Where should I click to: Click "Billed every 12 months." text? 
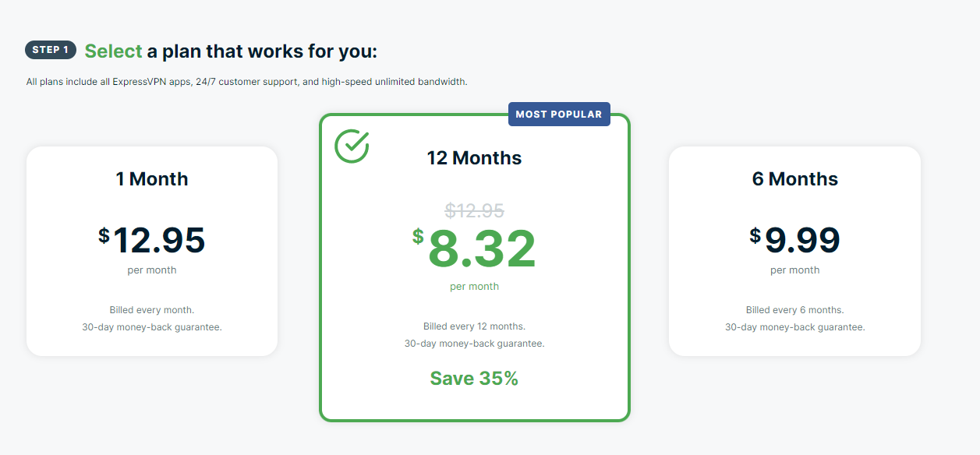[x=474, y=326]
